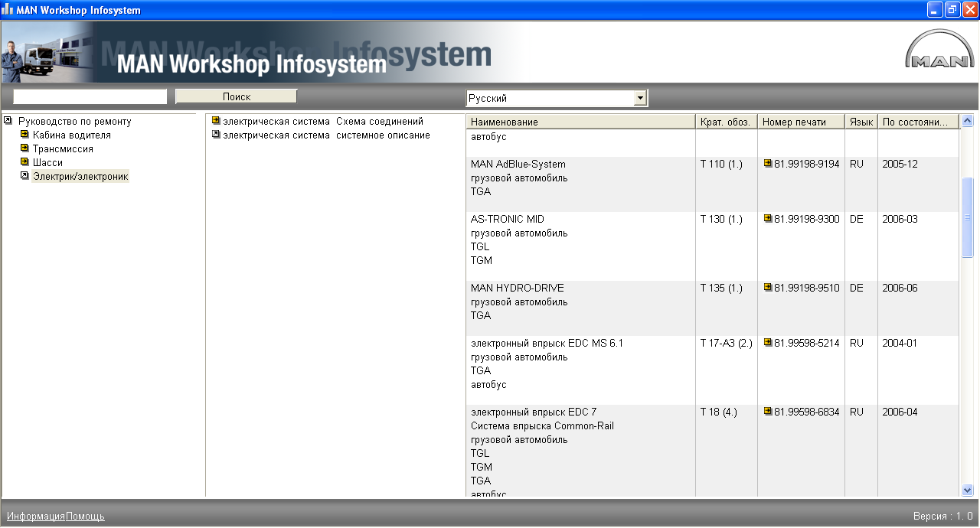
Task: Click the table scrollbar down arrow
Action: [967, 490]
